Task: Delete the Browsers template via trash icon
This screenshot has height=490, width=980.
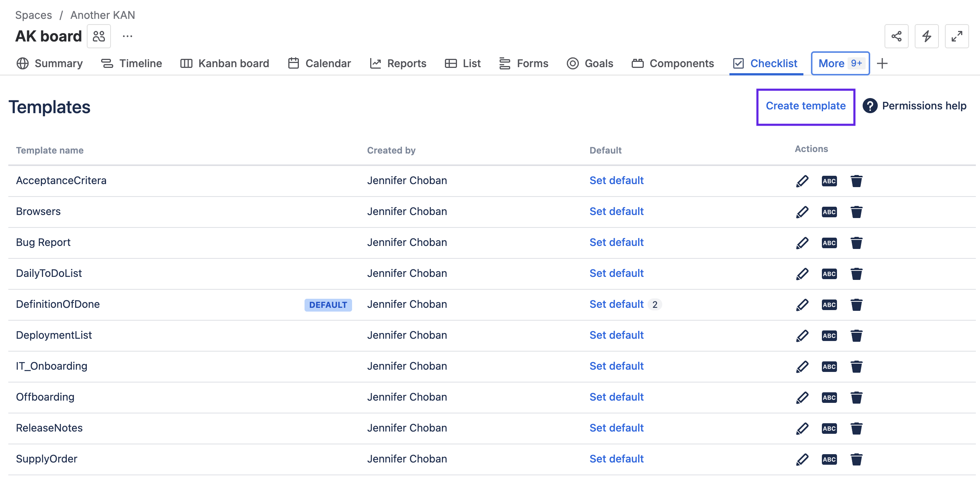Action: [x=856, y=212]
